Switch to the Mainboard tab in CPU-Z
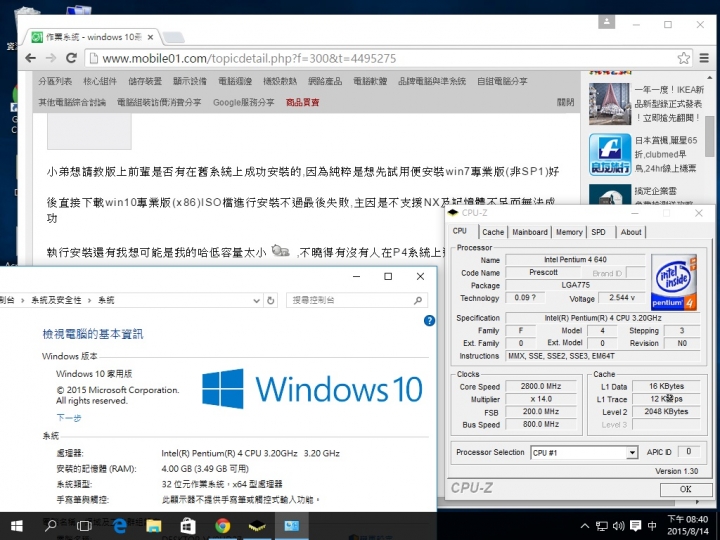Viewport: 720px width, 540px height. point(530,232)
